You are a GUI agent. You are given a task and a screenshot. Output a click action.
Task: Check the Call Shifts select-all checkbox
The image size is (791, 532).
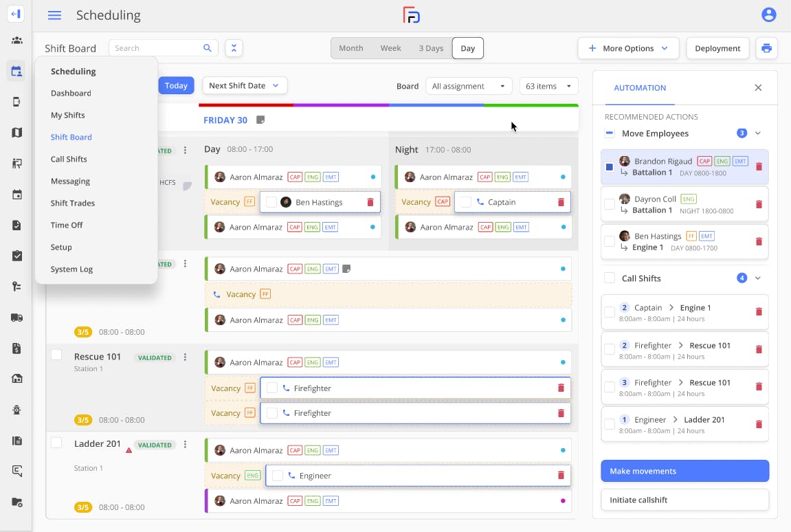coord(609,278)
